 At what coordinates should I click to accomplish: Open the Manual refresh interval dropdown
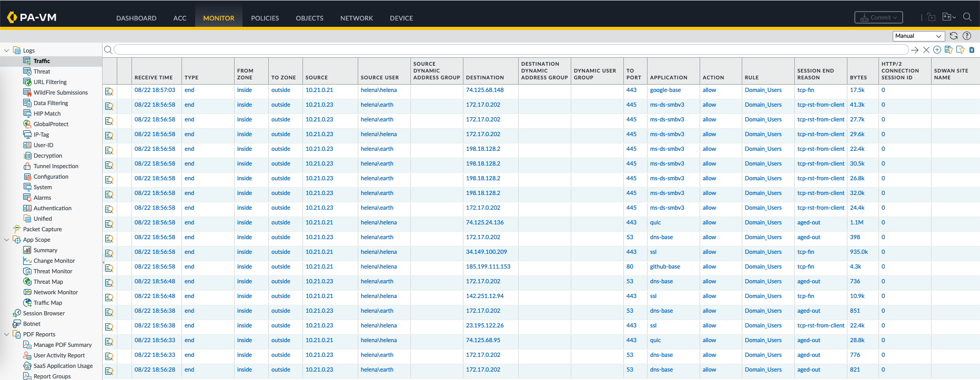click(918, 36)
